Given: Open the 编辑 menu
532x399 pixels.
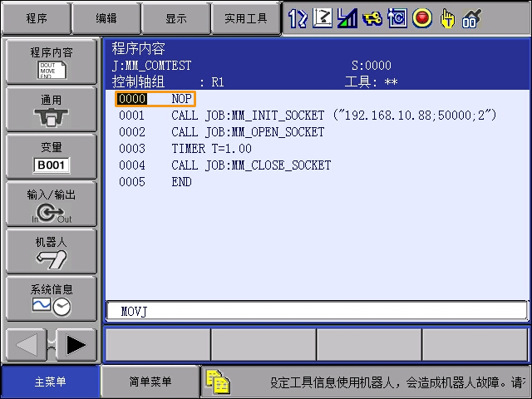Looking at the screenshot, I should 106,18.
